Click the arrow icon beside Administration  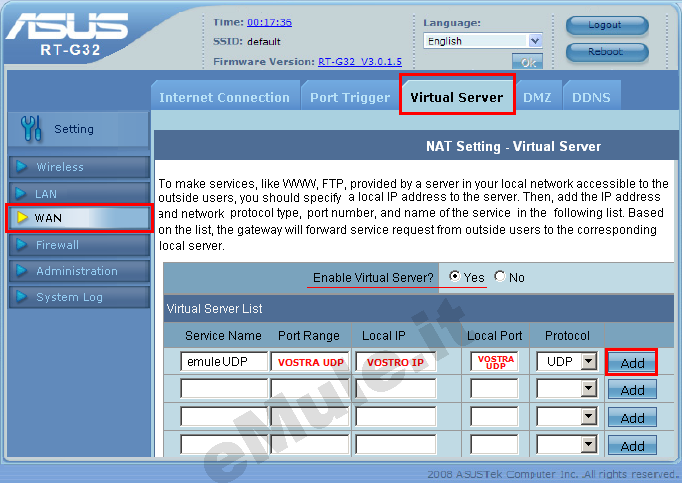21,271
